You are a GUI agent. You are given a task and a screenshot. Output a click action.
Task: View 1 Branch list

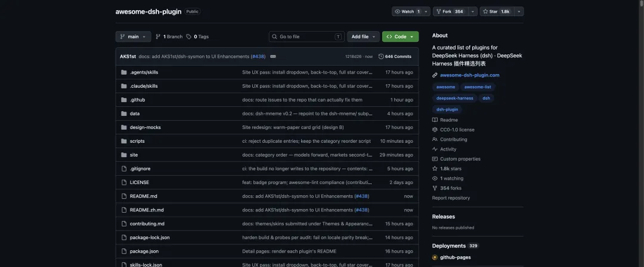point(169,36)
